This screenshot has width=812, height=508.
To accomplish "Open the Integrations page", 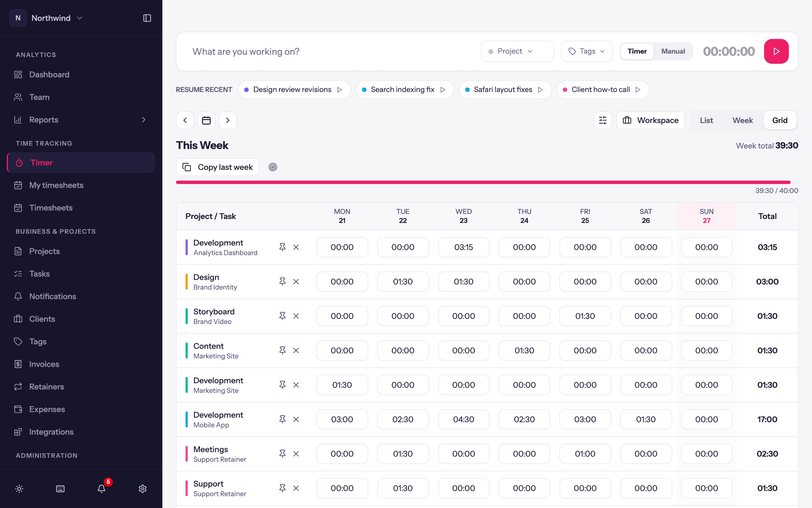I will pos(81,432).
